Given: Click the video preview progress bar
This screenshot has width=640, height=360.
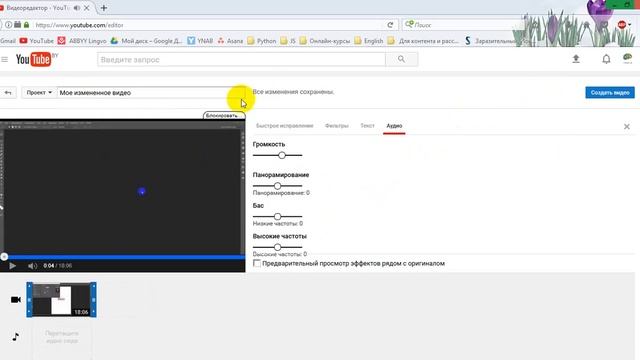Looking at the screenshot, I should click(x=122, y=257).
